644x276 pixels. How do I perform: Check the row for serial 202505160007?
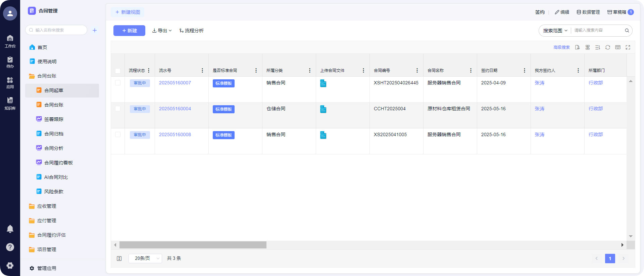click(118, 83)
